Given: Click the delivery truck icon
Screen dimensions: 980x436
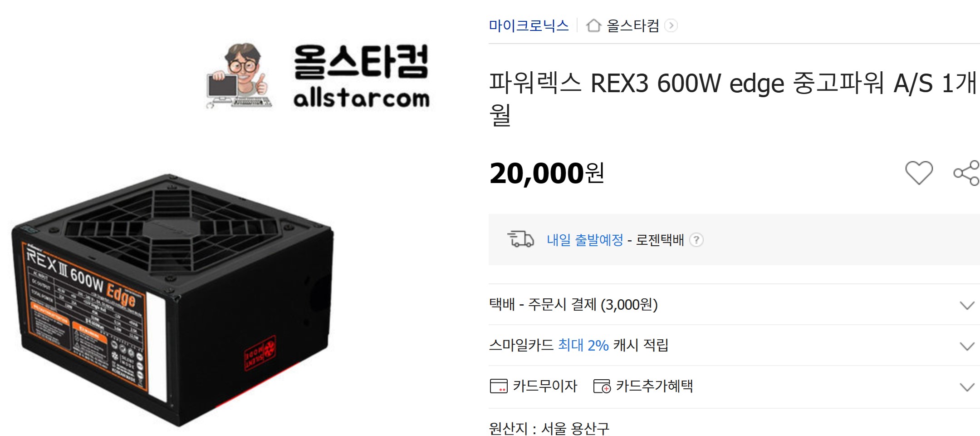Looking at the screenshot, I should pos(520,239).
